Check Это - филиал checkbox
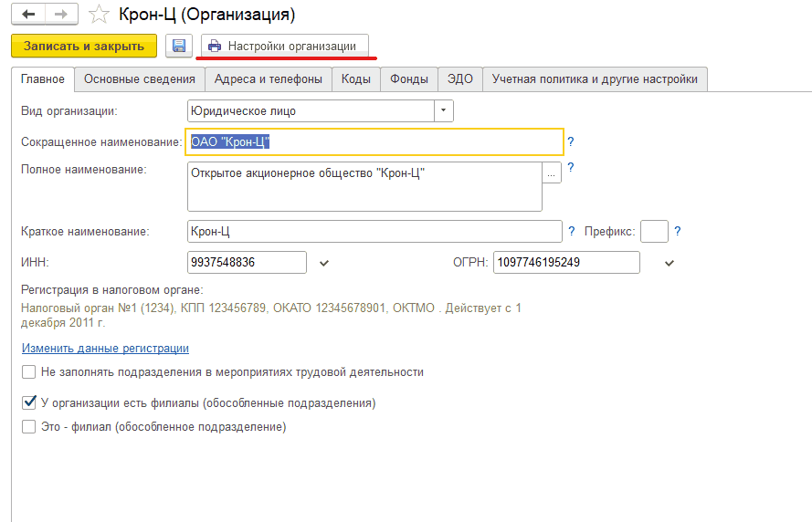 (29, 427)
